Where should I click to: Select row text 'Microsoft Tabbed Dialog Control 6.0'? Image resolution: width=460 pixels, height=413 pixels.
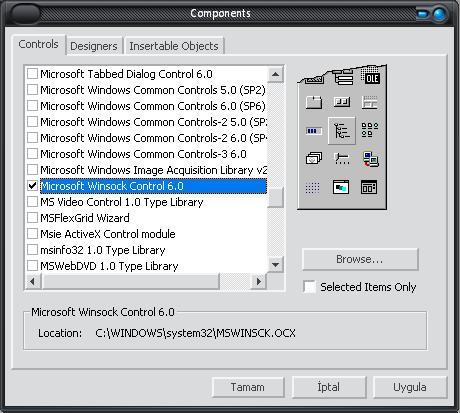click(126, 74)
